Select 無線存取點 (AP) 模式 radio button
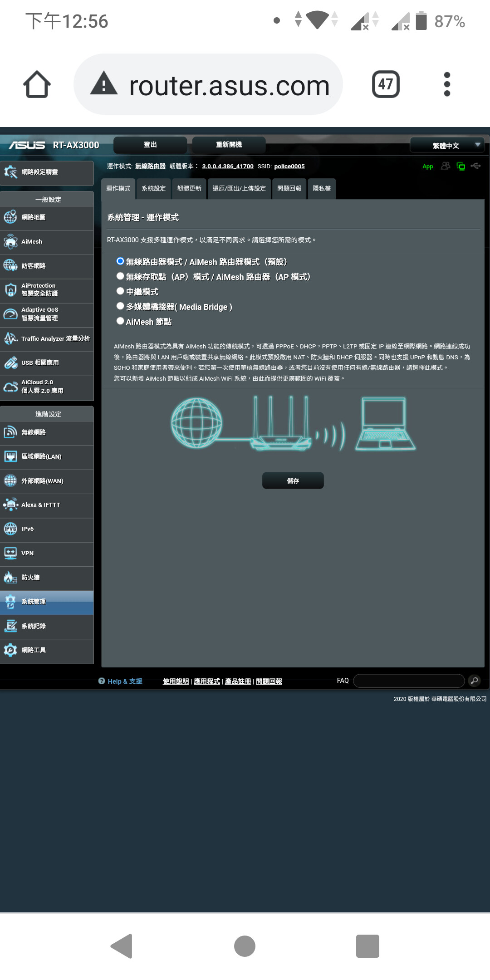This screenshot has width=490, height=980. pos(120,276)
